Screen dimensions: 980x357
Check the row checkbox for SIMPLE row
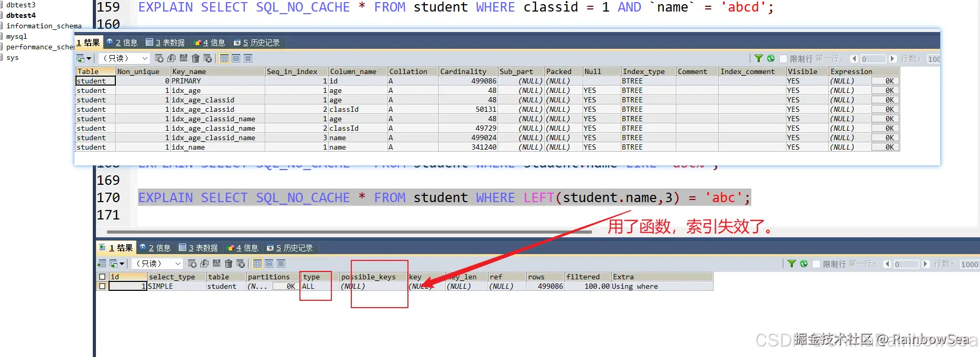pos(102,286)
